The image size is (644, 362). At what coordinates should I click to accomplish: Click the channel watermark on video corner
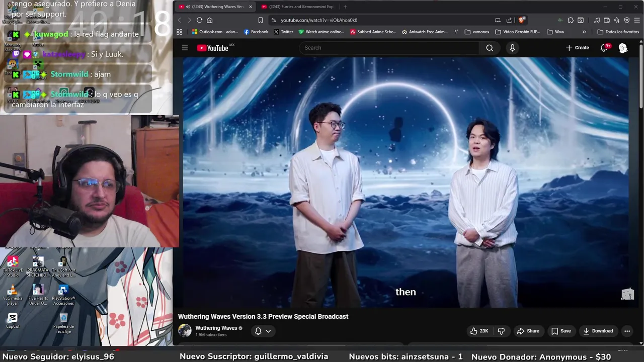coord(627,295)
